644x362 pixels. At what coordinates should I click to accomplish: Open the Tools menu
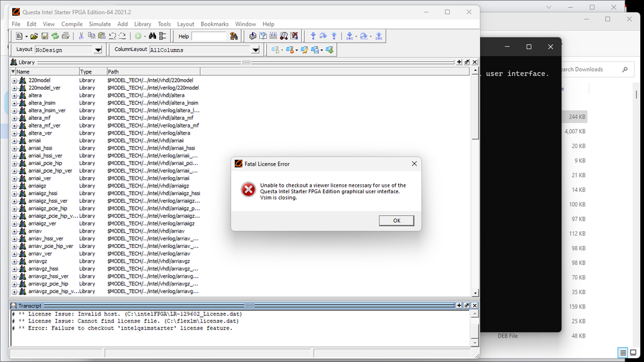click(164, 24)
